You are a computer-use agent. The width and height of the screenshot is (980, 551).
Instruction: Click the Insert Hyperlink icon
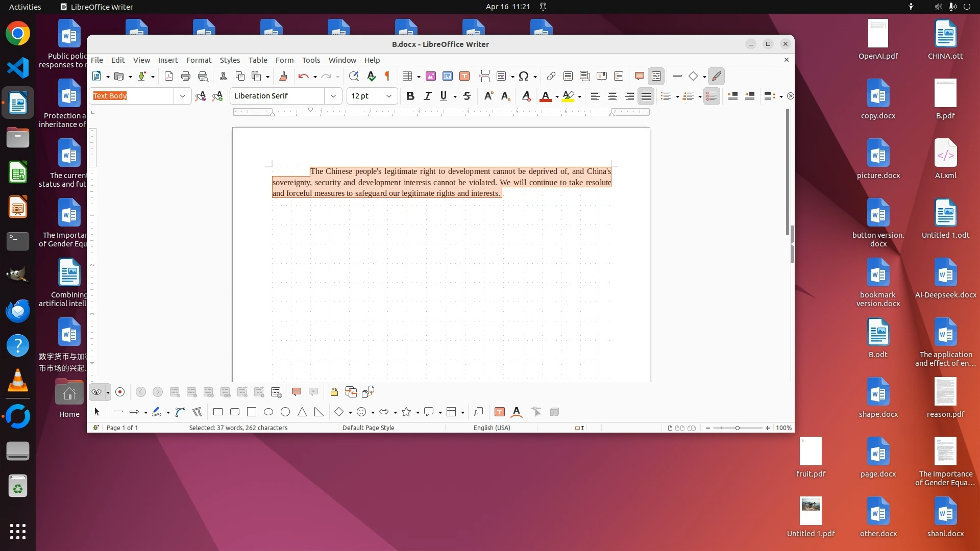point(551,77)
